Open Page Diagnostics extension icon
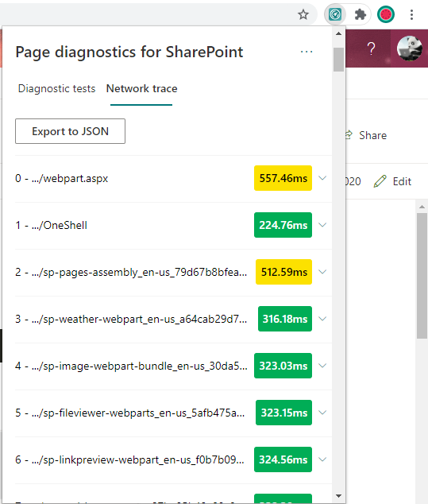 [x=335, y=14]
